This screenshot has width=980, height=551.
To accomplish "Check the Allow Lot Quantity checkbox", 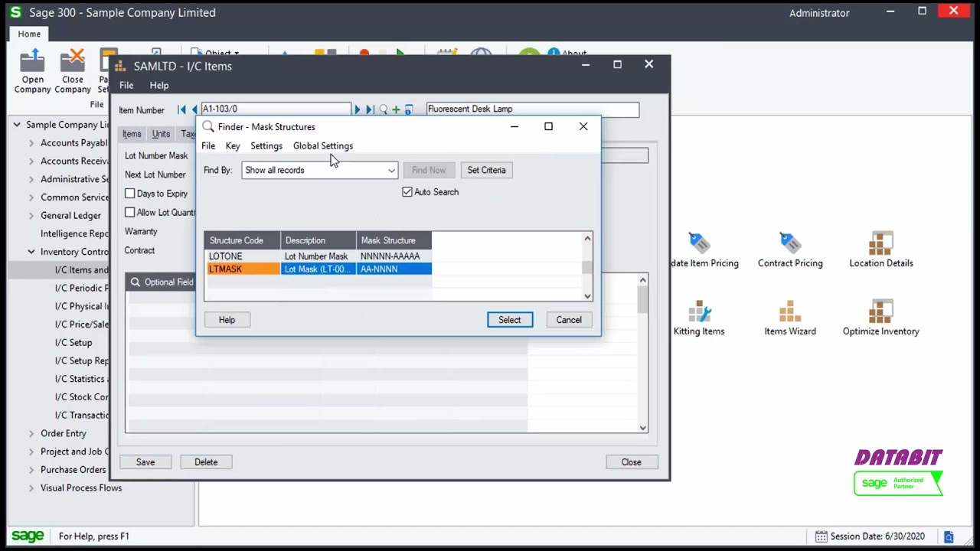I will point(130,212).
